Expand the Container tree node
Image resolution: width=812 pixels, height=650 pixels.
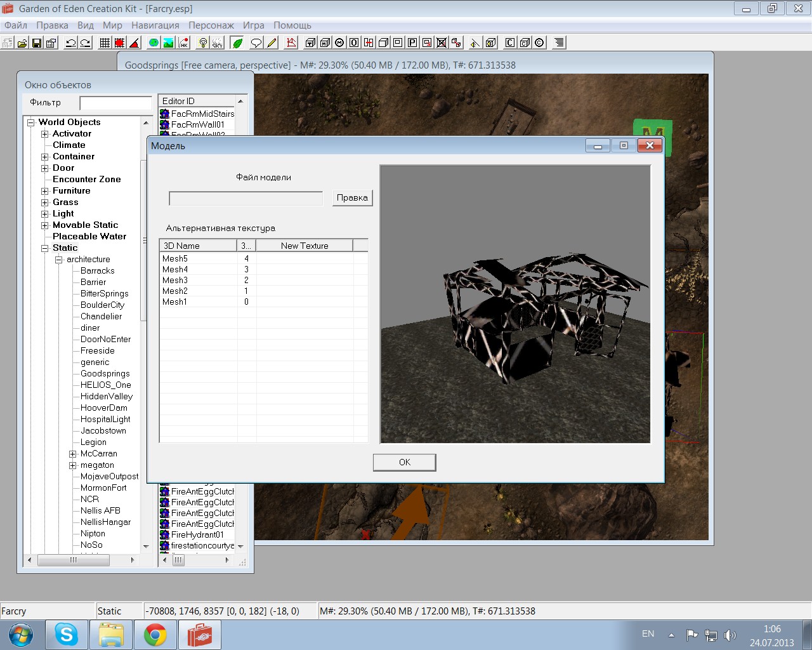[x=44, y=157]
